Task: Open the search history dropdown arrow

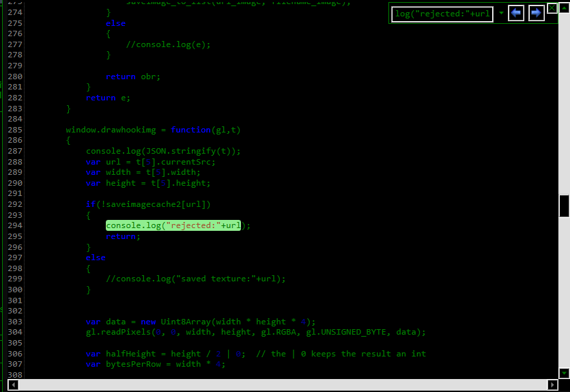Action: 501,13
